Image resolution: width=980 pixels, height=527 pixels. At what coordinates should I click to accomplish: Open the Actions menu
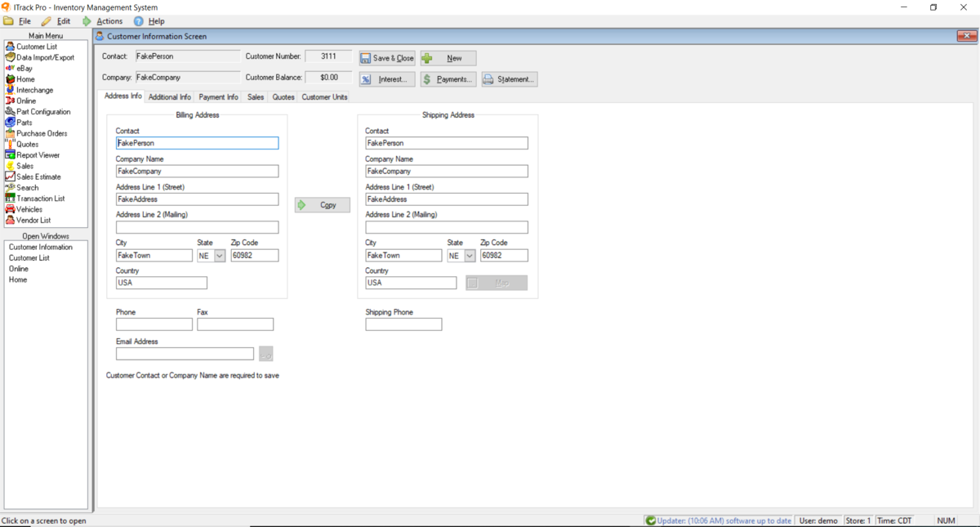pyautogui.click(x=109, y=20)
